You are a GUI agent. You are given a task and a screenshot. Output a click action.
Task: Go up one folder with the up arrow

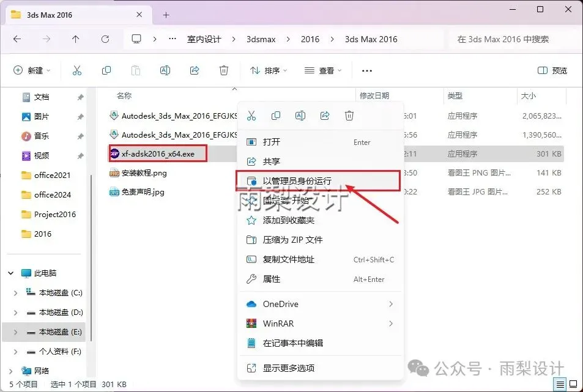(x=75, y=39)
